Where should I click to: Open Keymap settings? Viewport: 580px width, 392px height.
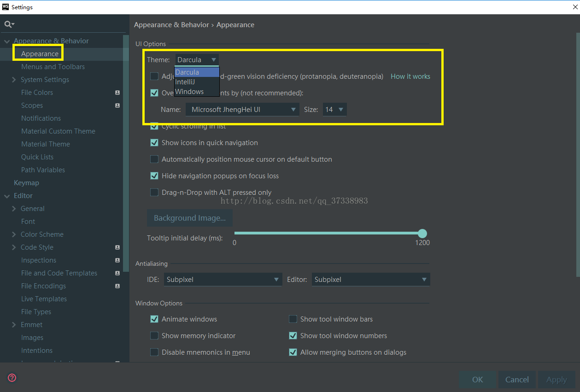click(x=26, y=183)
